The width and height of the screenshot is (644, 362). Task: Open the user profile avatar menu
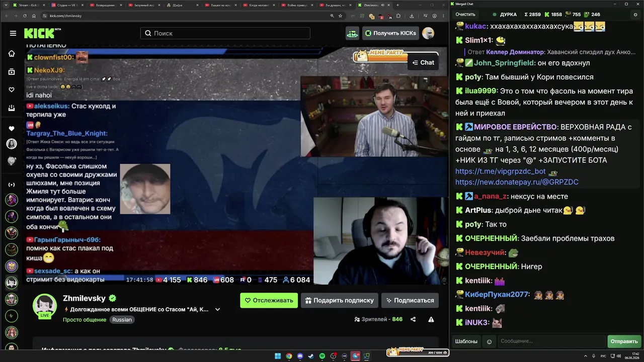pos(428,33)
